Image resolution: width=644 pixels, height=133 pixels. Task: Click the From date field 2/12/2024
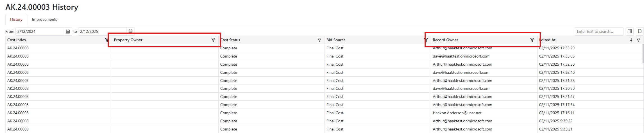[39, 31]
